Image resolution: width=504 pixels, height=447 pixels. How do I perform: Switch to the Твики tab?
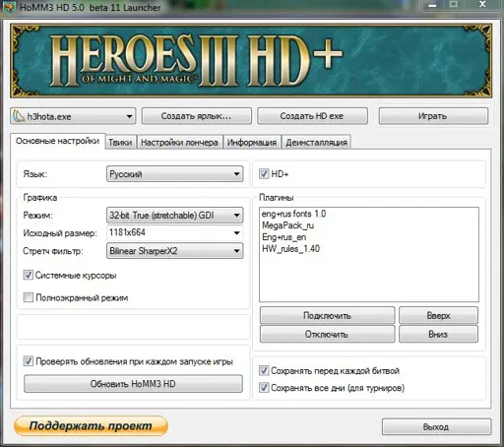coord(120,143)
